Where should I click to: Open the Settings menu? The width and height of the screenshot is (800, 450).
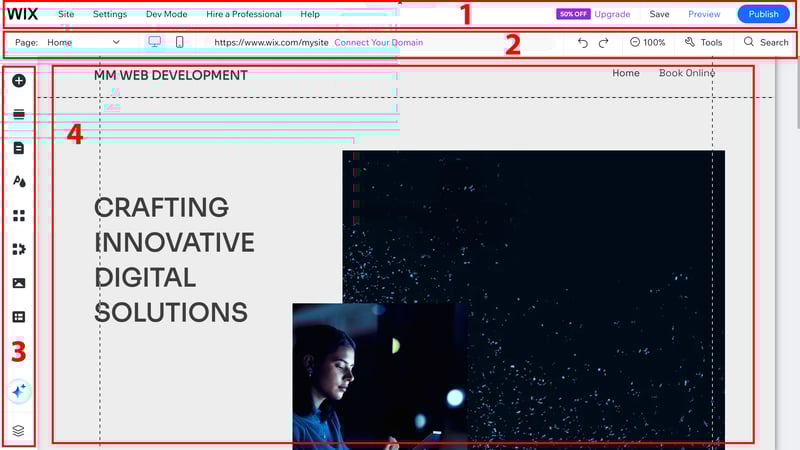pos(110,14)
